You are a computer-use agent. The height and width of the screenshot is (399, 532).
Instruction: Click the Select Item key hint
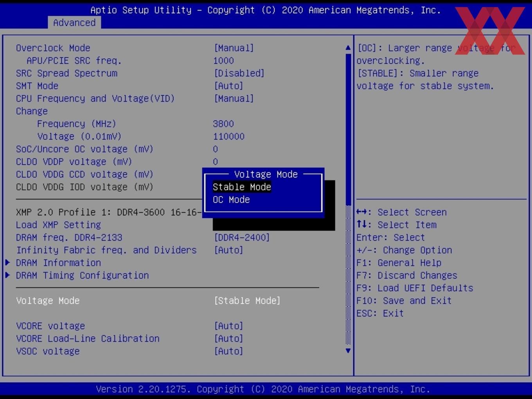pos(396,225)
